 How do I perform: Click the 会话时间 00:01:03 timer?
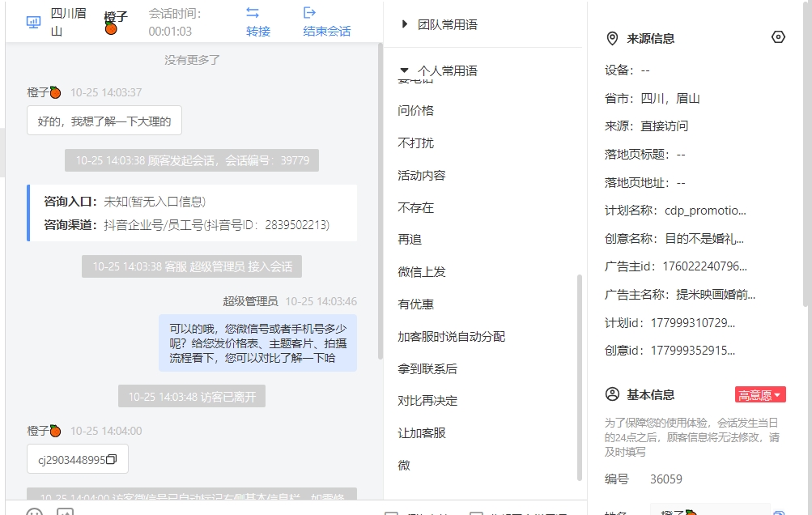tap(175, 23)
